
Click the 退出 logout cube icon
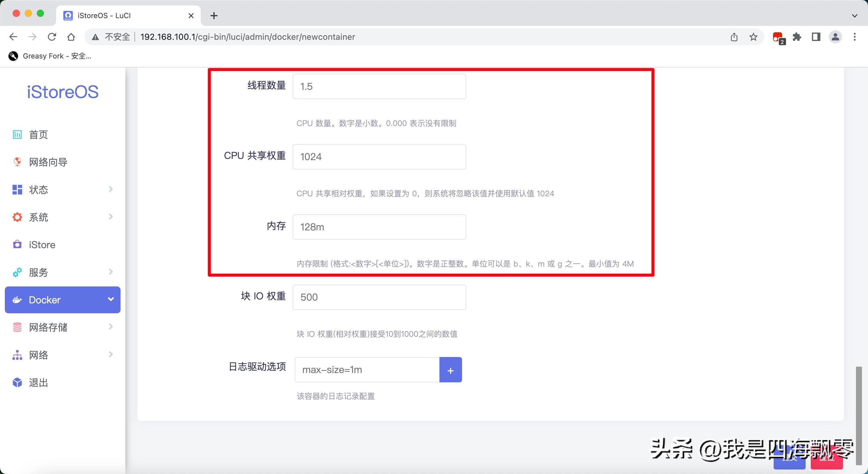[17, 382]
